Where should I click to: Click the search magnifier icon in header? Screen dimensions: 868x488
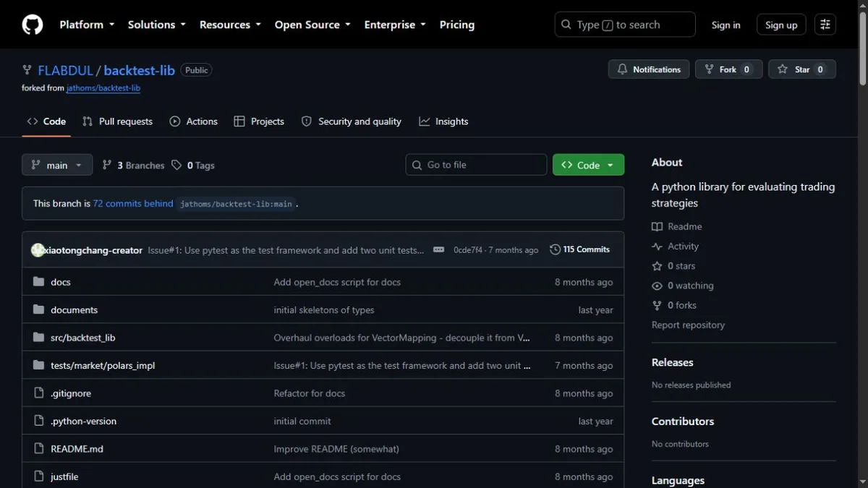click(566, 25)
